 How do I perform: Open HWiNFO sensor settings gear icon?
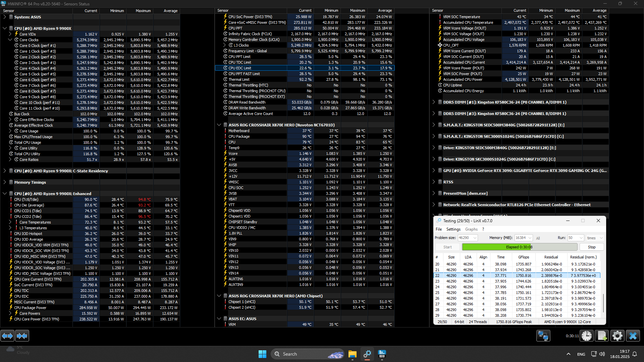(617, 336)
